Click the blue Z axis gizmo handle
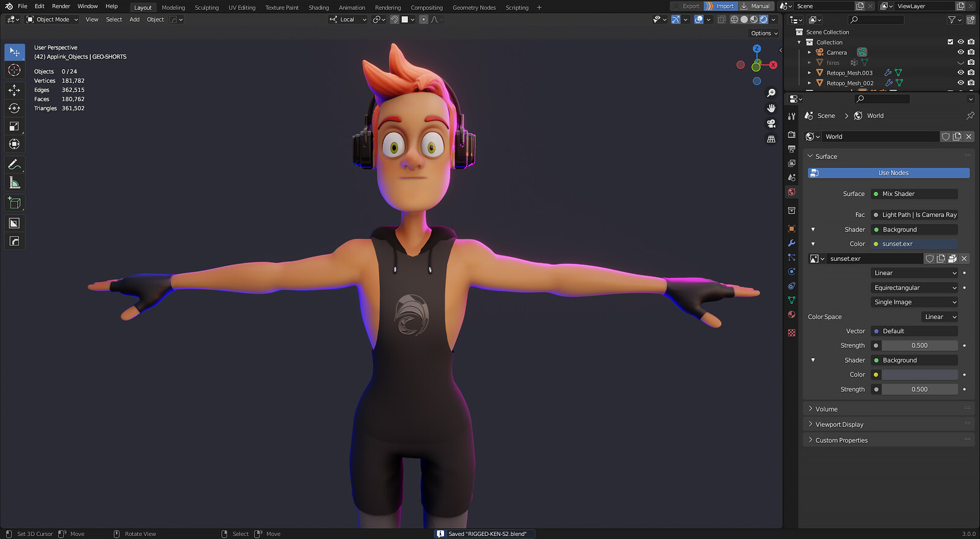 [757, 48]
